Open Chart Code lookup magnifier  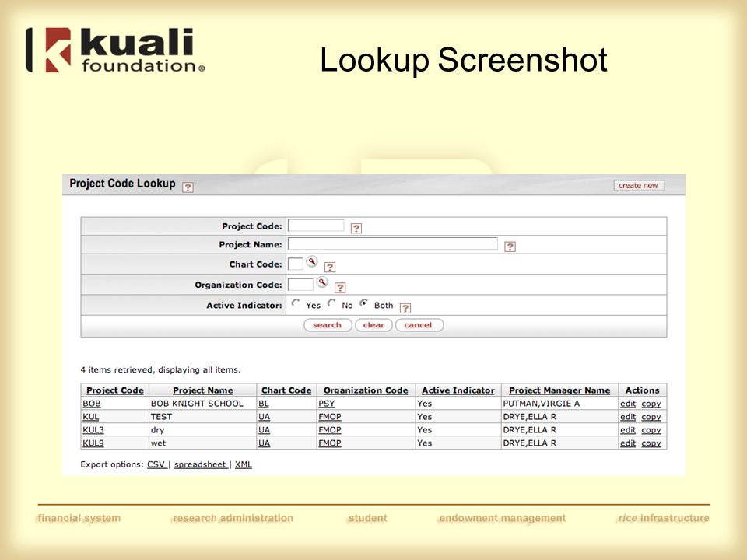[311, 261]
